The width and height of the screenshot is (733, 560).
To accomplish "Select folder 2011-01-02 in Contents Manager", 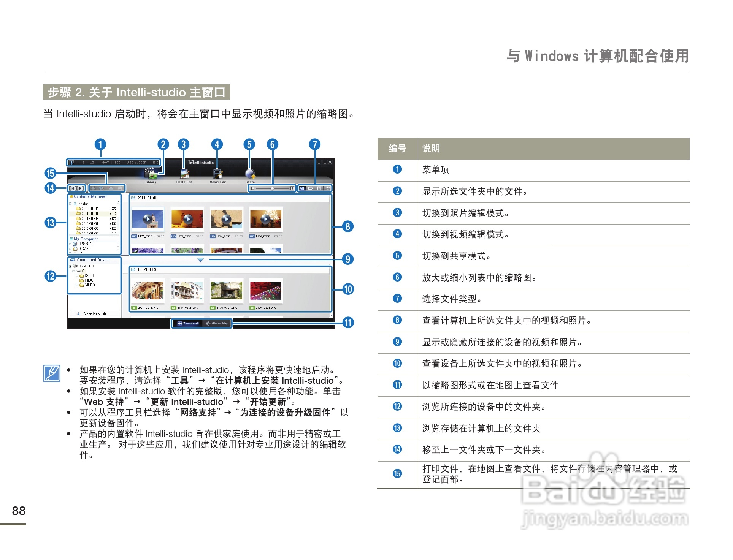I will [97, 218].
